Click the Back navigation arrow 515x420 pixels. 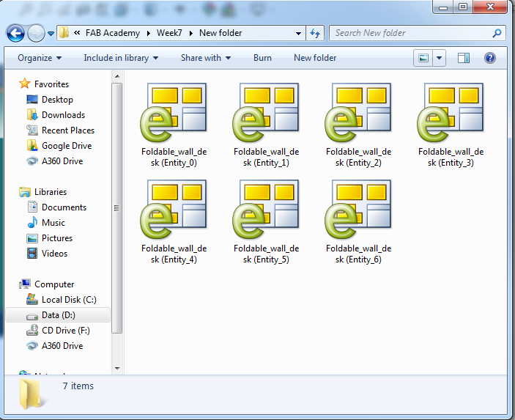tap(15, 33)
